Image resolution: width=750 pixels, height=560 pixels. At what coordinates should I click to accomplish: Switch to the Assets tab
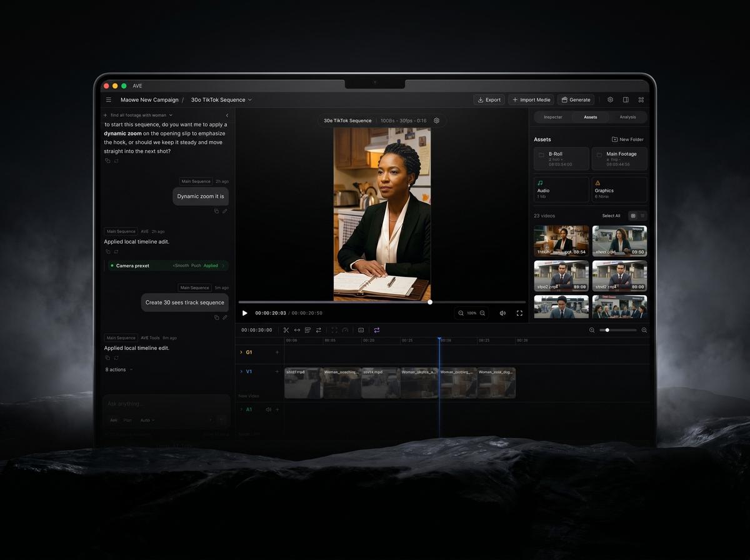coord(591,117)
